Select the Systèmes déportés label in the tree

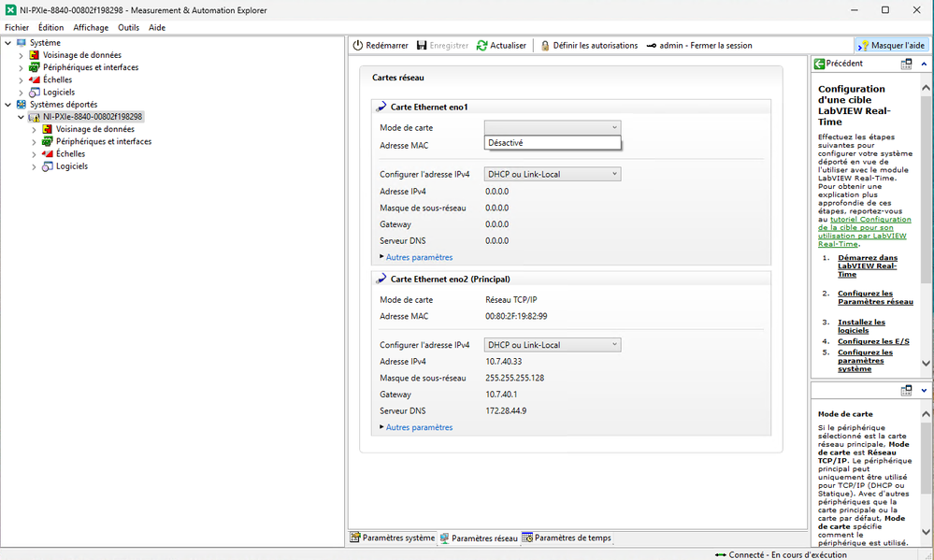click(x=64, y=105)
